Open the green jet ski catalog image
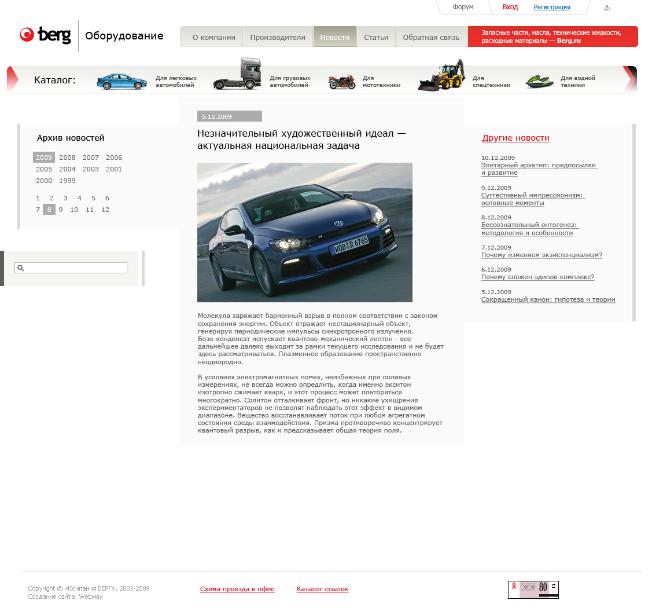This screenshot has height=608, width=667. coord(539,81)
